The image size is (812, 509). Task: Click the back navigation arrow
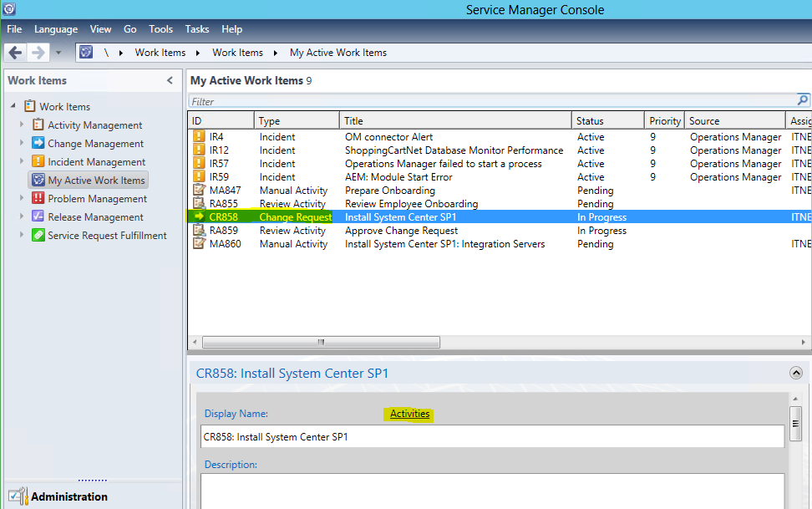pyautogui.click(x=15, y=53)
